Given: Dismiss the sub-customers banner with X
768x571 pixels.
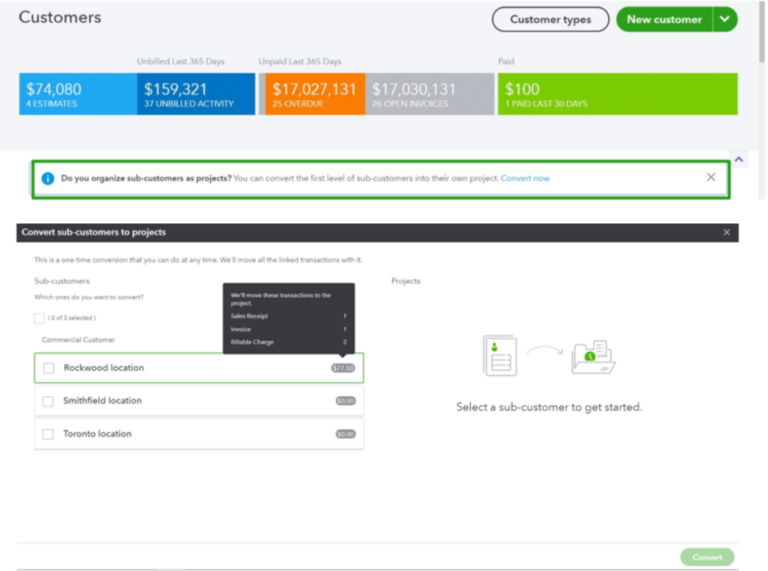Looking at the screenshot, I should 711,177.
